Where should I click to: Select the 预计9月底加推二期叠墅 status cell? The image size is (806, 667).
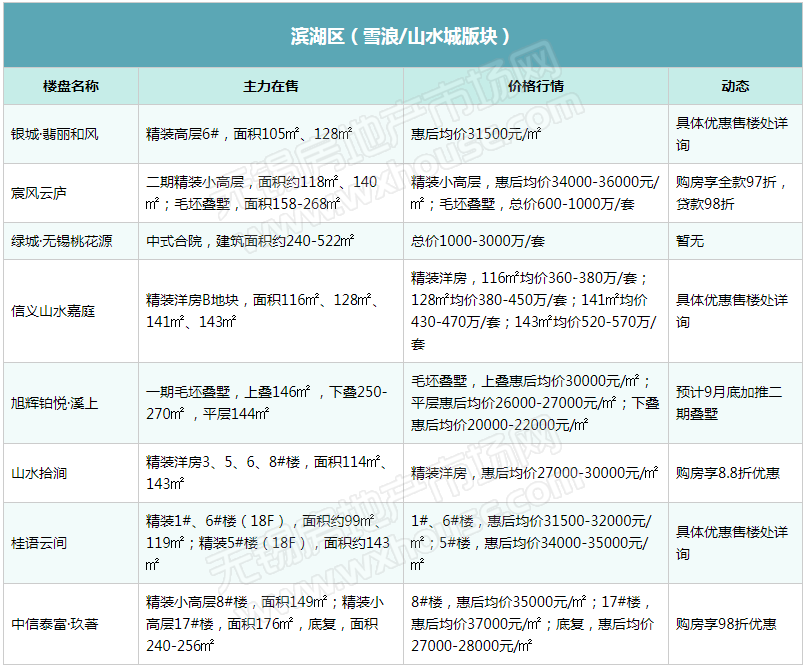point(735,403)
